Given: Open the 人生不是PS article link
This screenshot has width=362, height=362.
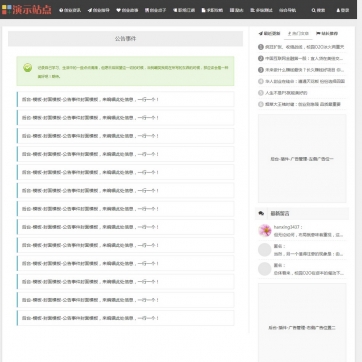Looking at the screenshot, I should click(x=286, y=93).
